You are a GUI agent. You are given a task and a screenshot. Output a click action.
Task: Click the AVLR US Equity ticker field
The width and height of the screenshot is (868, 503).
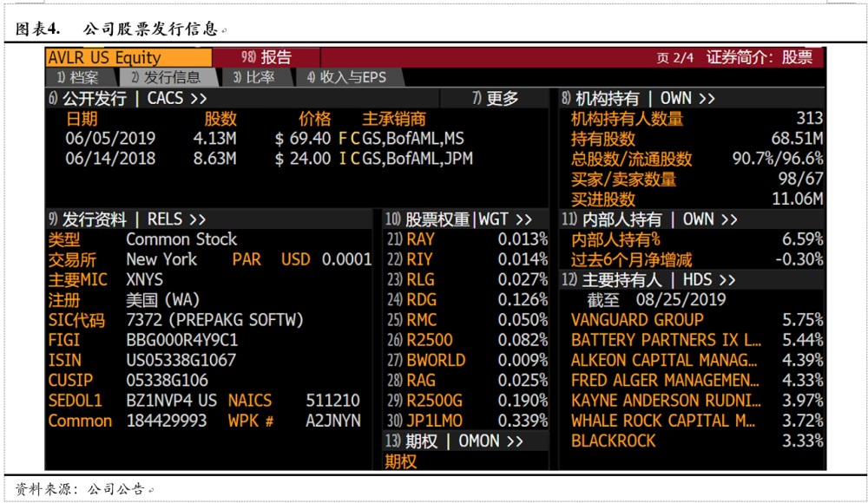coord(128,57)
